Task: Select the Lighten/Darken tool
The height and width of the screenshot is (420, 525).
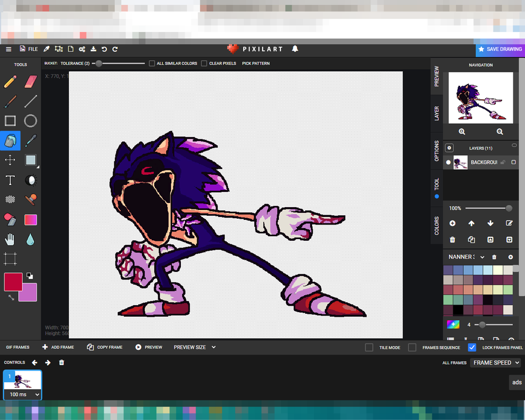Action: tap(30, 180)
